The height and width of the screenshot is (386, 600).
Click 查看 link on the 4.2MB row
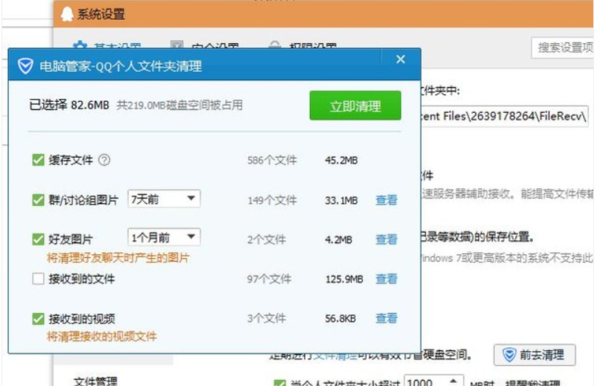pyautogui.click(x=386, y=239)
